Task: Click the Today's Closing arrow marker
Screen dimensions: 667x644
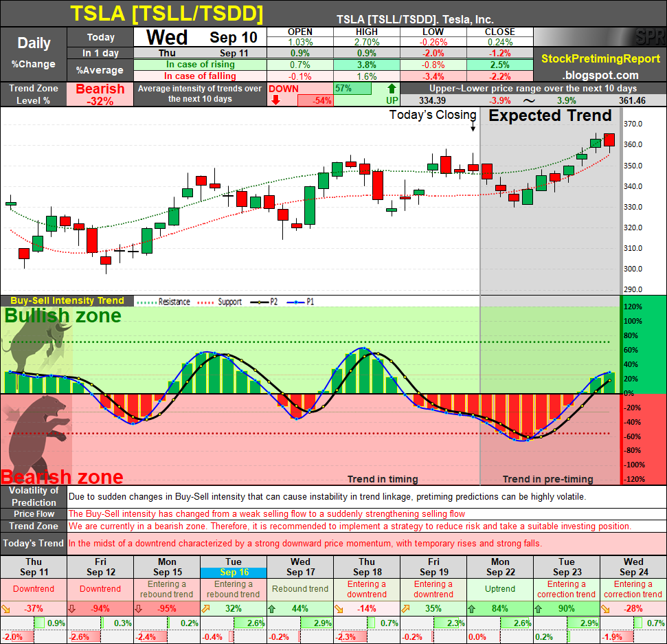Action: pyautogui.click(x=473, y=126)
